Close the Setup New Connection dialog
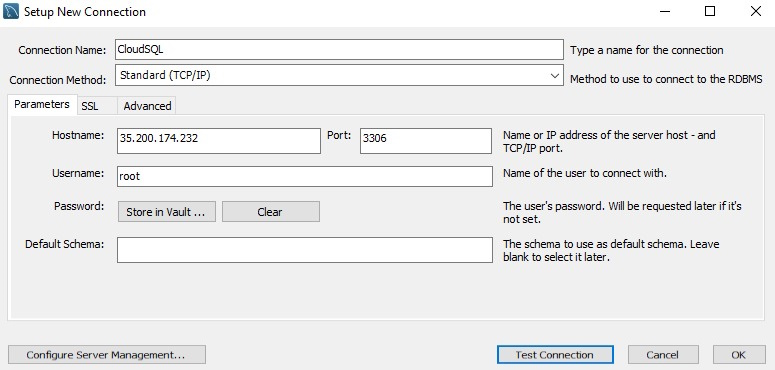This screenshot has width=775, height=370. [x=755, y=11]
